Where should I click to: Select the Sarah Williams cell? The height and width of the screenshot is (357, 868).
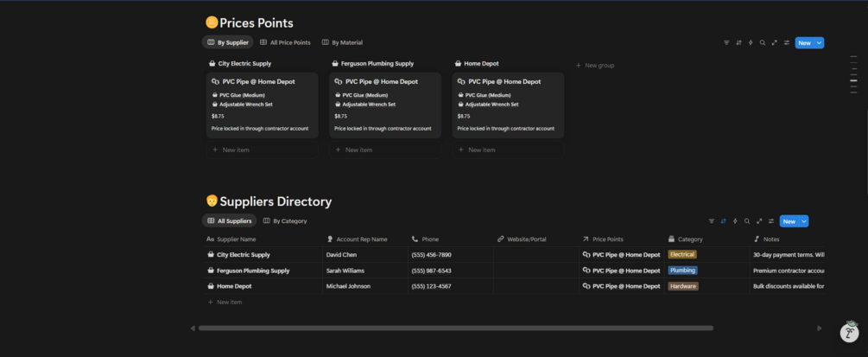[x=365, y=271]
